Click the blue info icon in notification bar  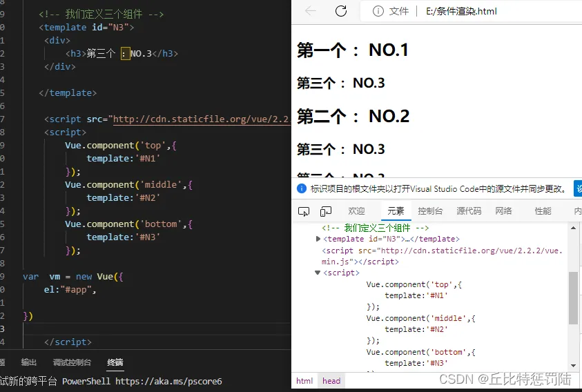click(x=302, y=188)
